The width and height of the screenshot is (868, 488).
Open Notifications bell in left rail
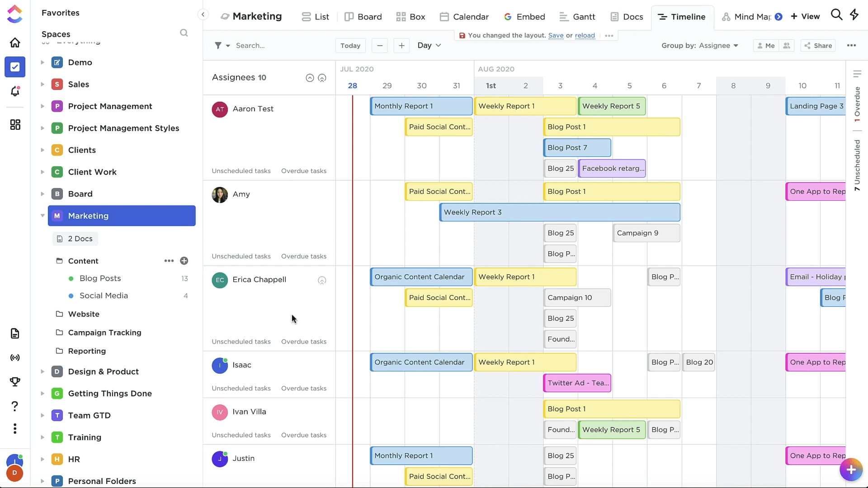coord(15,91)
